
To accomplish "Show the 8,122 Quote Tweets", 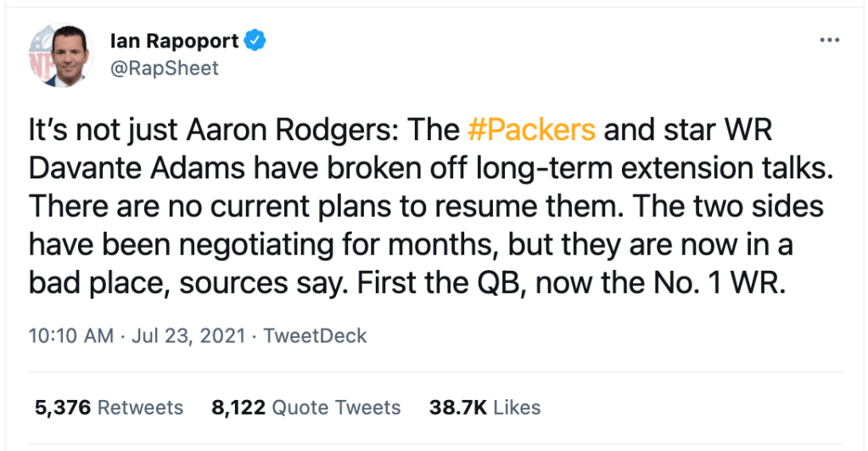I will point(305,408).
